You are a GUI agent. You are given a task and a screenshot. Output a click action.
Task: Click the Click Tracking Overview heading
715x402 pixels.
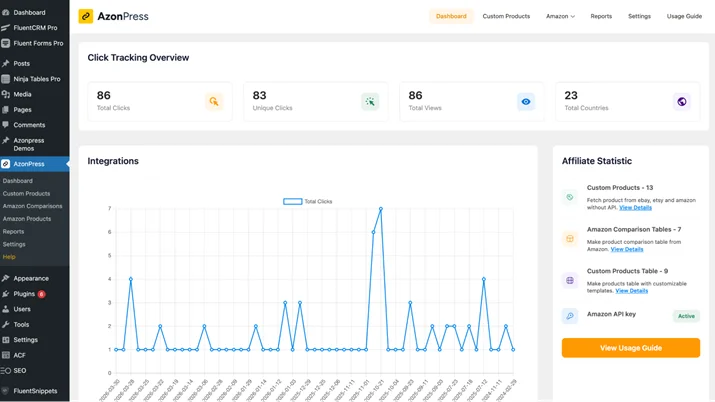coord(138,58)
